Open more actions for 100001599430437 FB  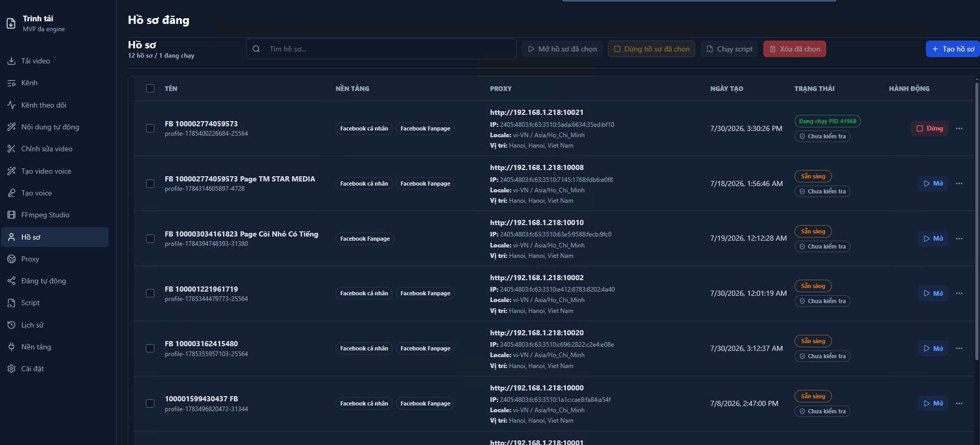tap(959, 403)
